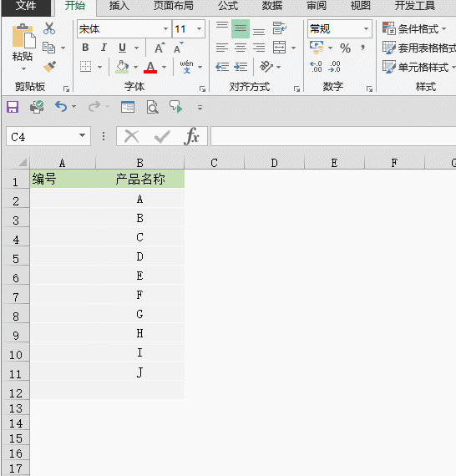
Task: Open font settings dialog launcher
Action: coord(202,89)
